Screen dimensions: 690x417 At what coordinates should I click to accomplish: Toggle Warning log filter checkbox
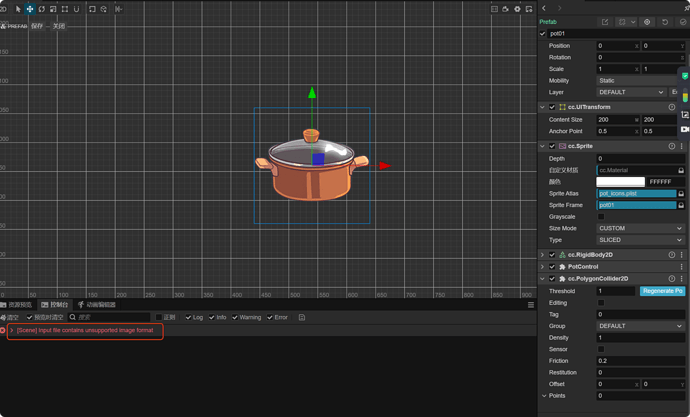click(235, 317)
